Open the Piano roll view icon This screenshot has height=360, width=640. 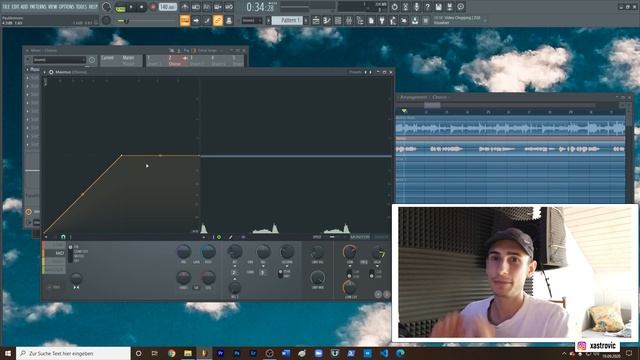[327, 20]
